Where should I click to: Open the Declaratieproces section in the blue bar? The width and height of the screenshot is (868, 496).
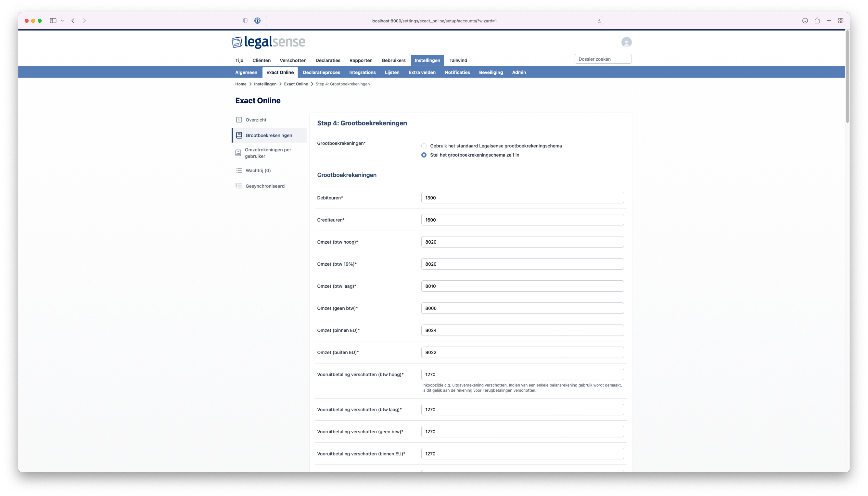[321, 72]
